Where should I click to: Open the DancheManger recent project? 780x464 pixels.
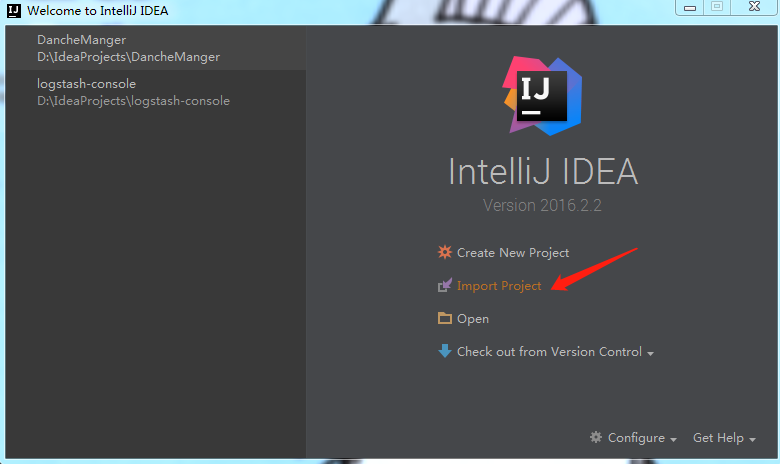[x=156, y=48]
